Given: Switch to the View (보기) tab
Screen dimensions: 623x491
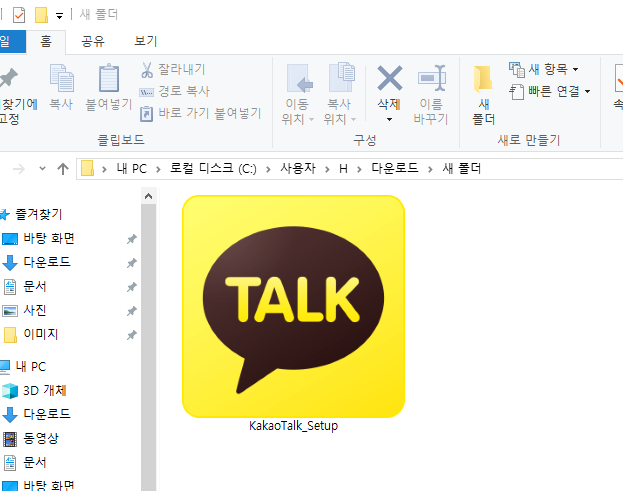Looking at the screenshot, I should 146,41.
